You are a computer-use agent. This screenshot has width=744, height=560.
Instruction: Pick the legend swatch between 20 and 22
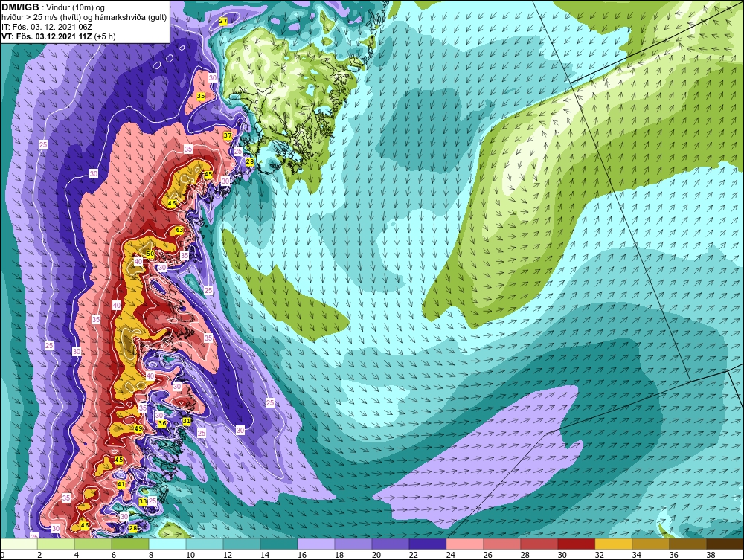(x=391, y=544)
